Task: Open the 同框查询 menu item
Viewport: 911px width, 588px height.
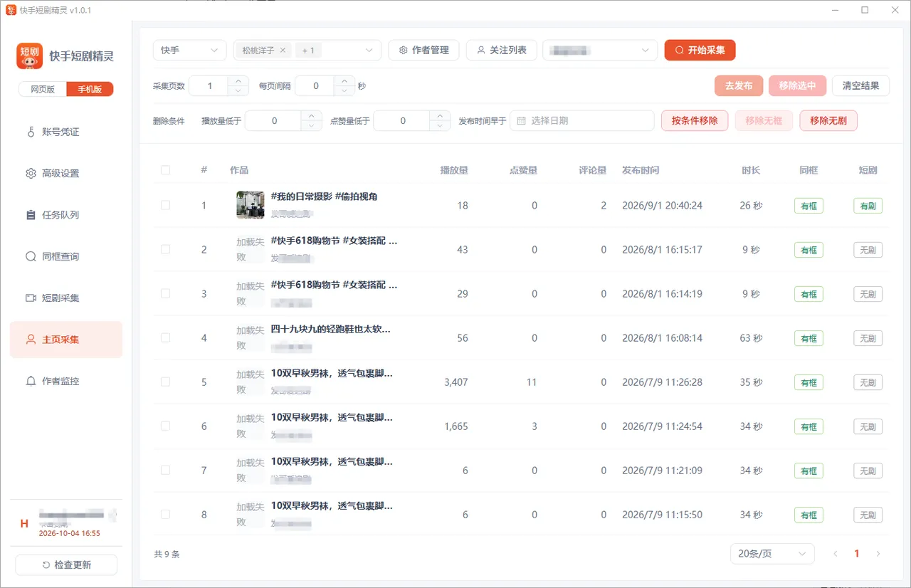Action: pyautogui.click(x=66, y=256)
